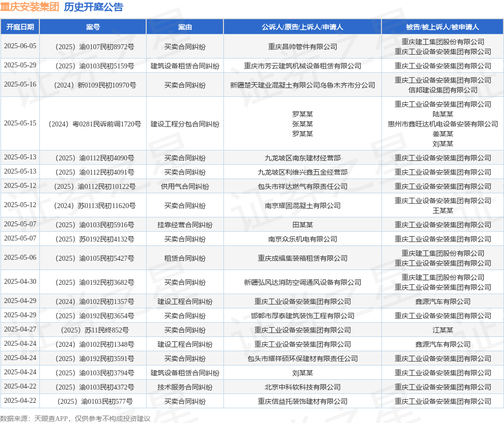Select case number (2024)渝0102民初1357号

[93, 302]
